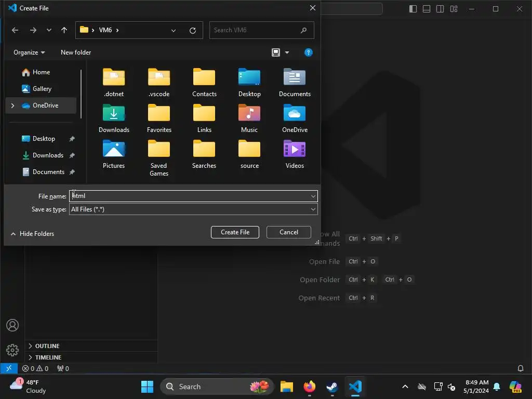Open the dialog help button

tap(308, 52)
